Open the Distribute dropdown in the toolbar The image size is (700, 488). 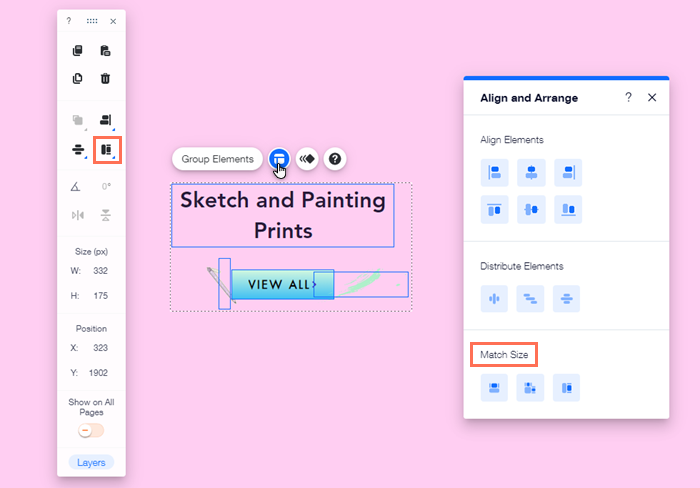(x=78, y=150)
